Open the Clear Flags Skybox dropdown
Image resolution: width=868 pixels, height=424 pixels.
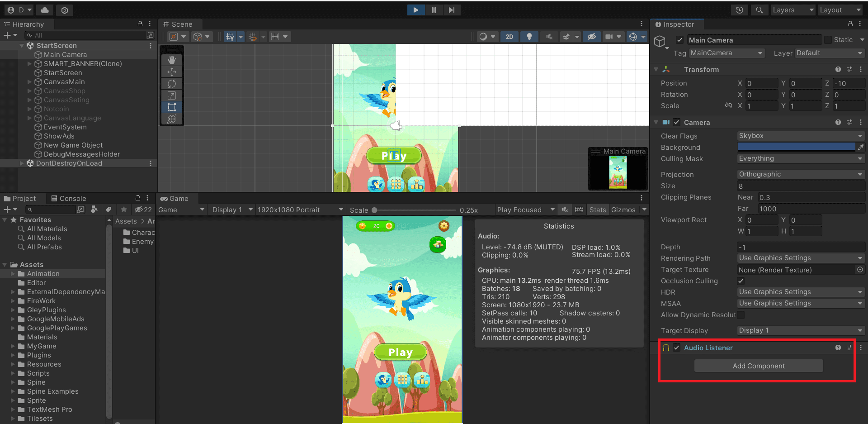[800, 136]
